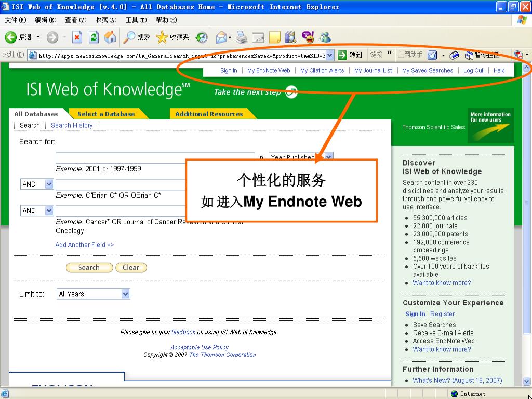Image resolution: width=532 pixels, height=399 pixels.
Task: Click the first search text input field
Action: point(155,158)
